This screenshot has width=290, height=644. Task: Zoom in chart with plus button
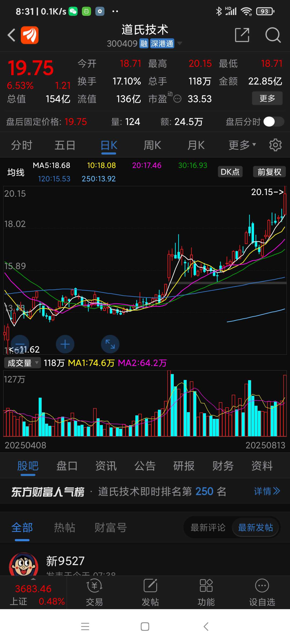click(x=65, y=344)
